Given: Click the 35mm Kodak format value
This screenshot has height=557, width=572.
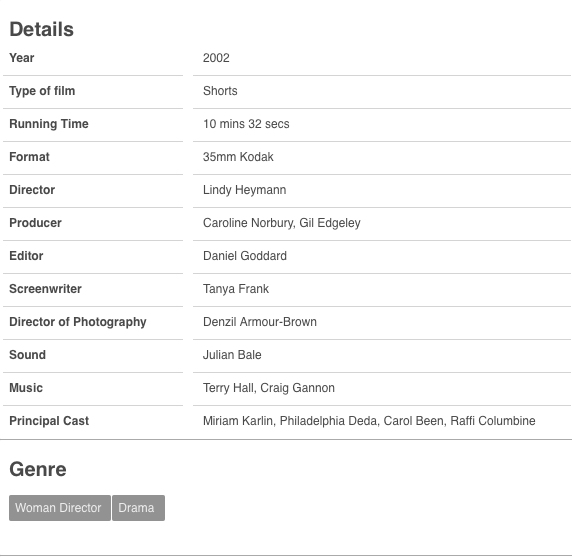Looking at the screenshot, I should click(x=238, y=157).
